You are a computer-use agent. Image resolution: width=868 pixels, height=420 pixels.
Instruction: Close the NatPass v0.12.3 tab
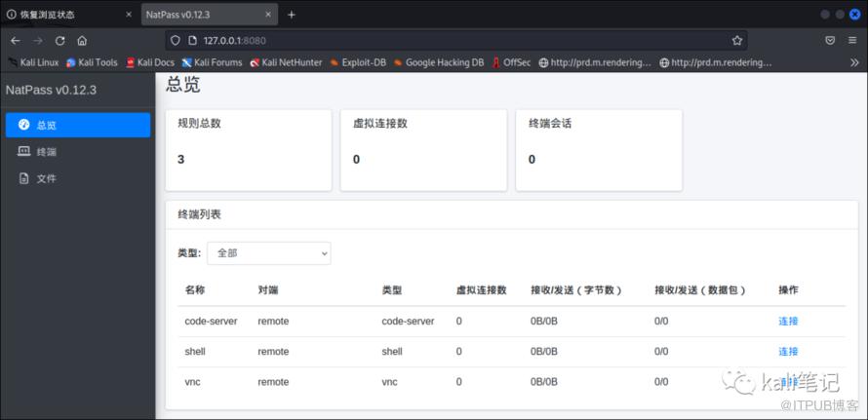coord(266,15)
